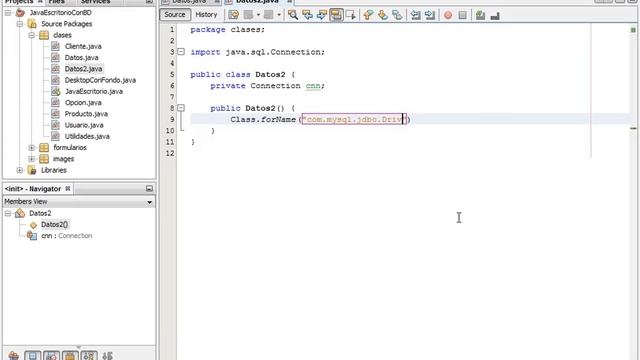Open the Files tab

(x=57, y=2)
